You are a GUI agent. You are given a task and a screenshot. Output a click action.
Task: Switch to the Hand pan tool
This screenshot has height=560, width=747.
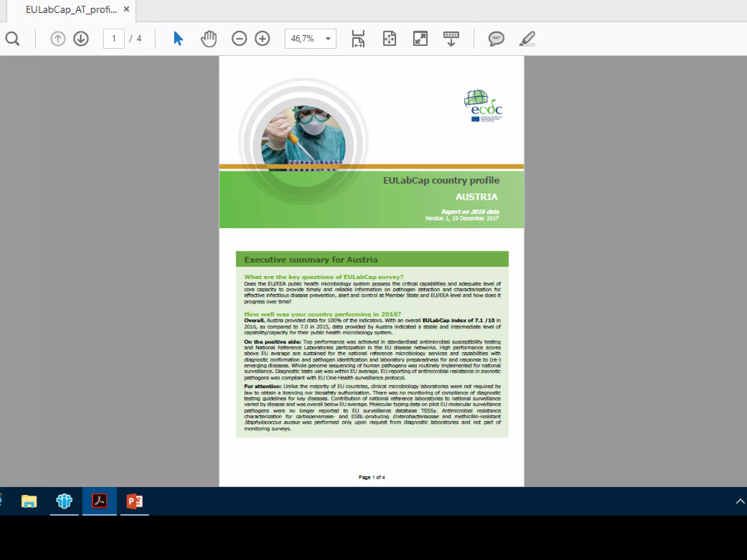point(209,39)
